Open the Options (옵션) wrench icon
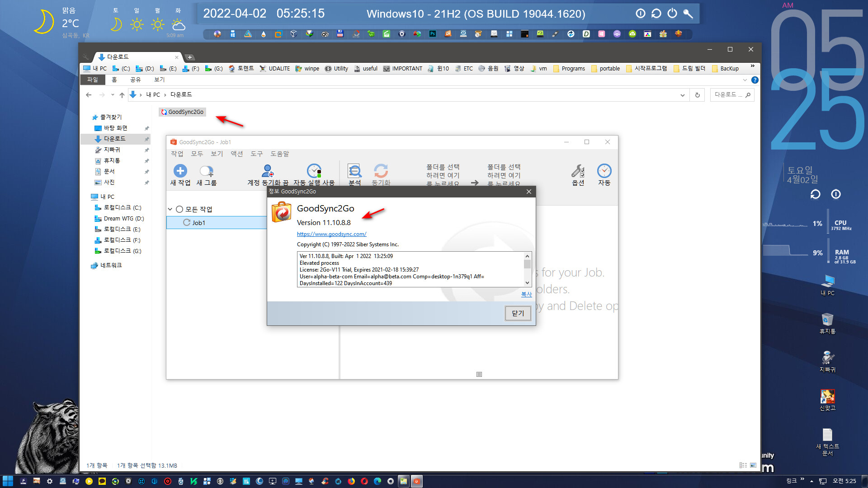Image resolution: width=868 pixels, height=488 pixels. (578, 171)
